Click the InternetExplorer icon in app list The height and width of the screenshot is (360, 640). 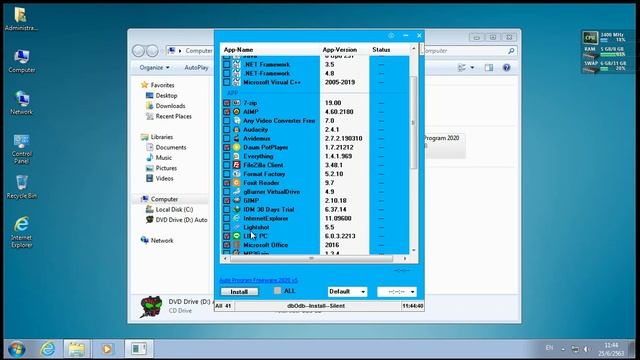(x=236, y=218)
